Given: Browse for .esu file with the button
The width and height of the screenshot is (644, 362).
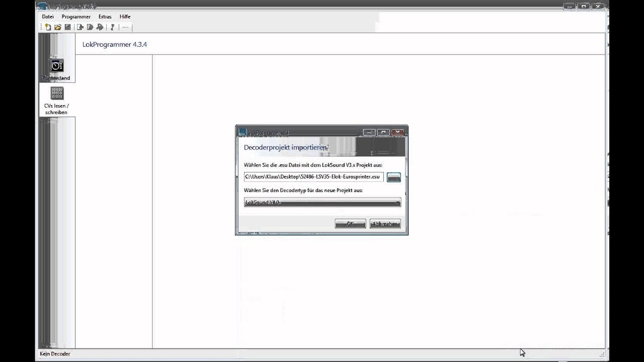Looking at the screenshot, I should [393, 177].
